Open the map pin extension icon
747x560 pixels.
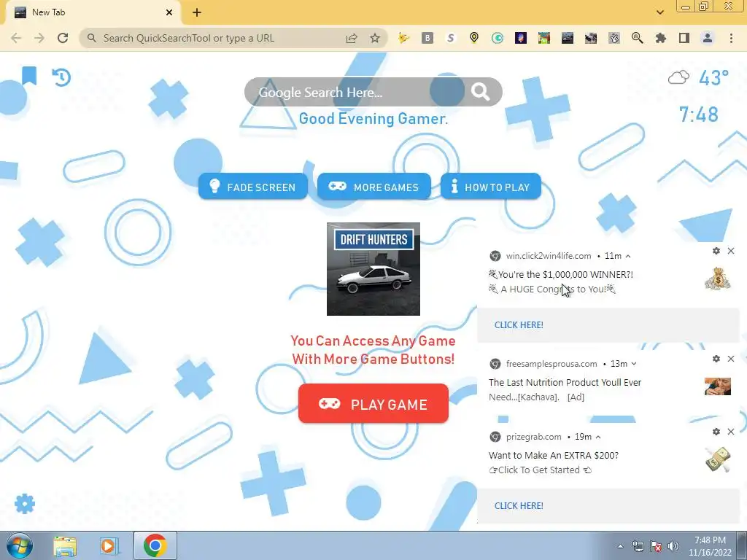click(474, 38)
